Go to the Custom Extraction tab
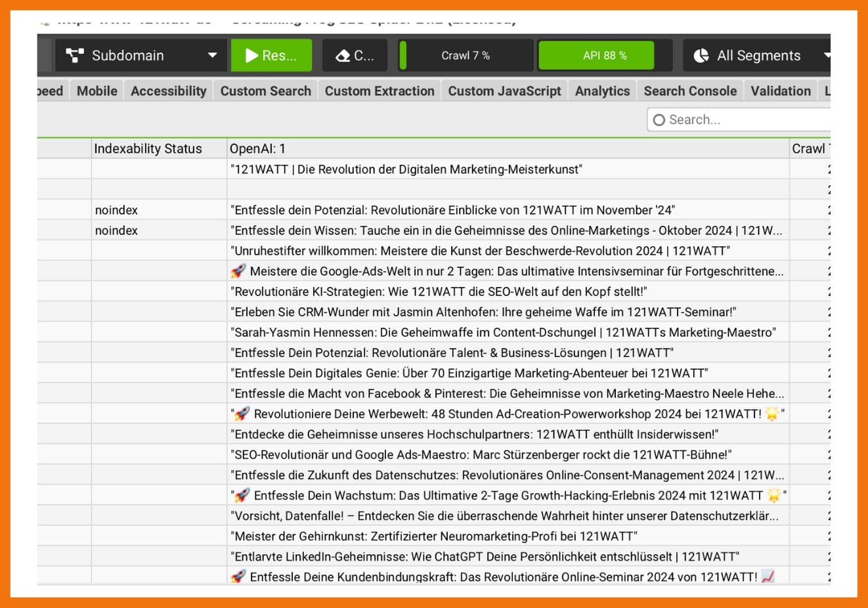Viewport: 868px width, 608px height. tap(380, 91)
